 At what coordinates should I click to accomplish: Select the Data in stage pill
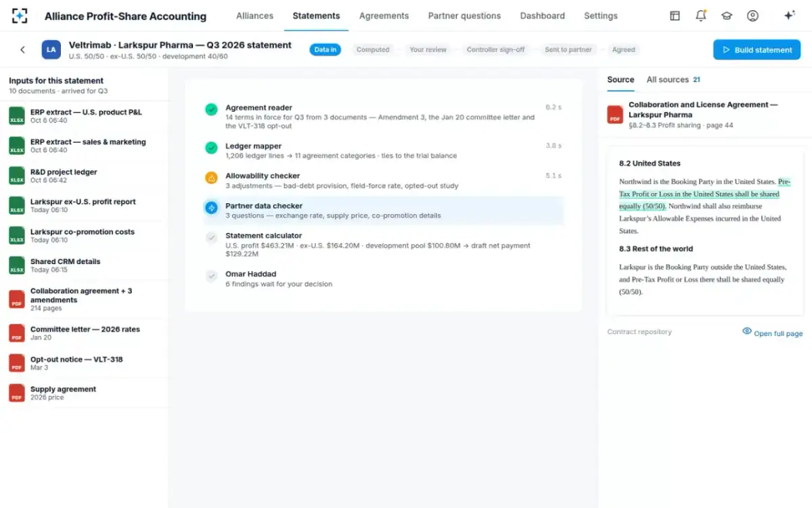325,49
